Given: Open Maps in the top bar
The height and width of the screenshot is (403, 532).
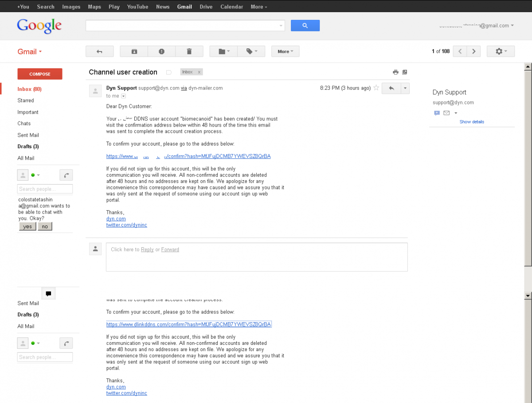Looking at the screenshot, I should click(x=94, y=7).
